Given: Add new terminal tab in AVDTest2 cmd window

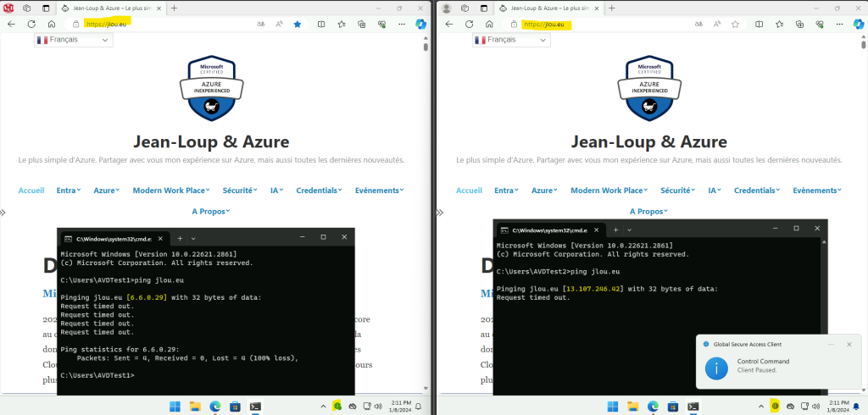Looking at the screenshot, I should (615, 230).
